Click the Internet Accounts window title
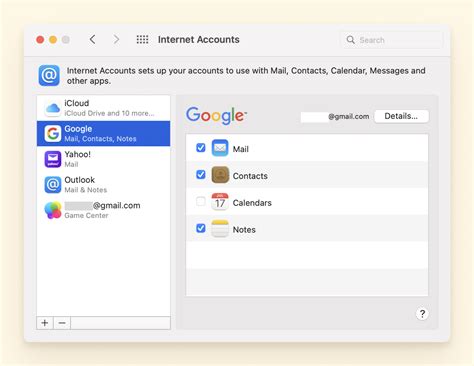This screenshot has width=474, height=366. point(199,40)
